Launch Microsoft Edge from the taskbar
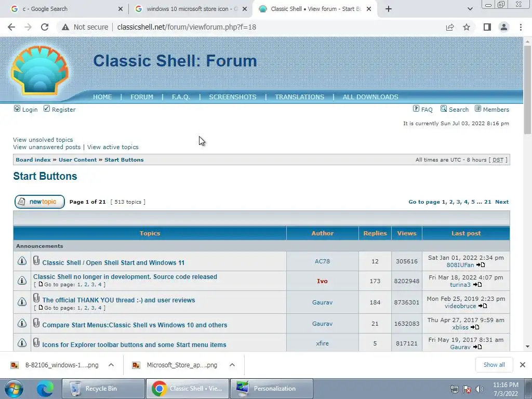 point(45,389)
